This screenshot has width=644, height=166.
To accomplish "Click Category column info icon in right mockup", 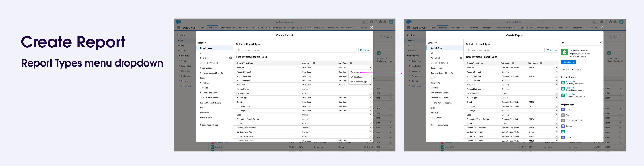I will pos(513,63).
